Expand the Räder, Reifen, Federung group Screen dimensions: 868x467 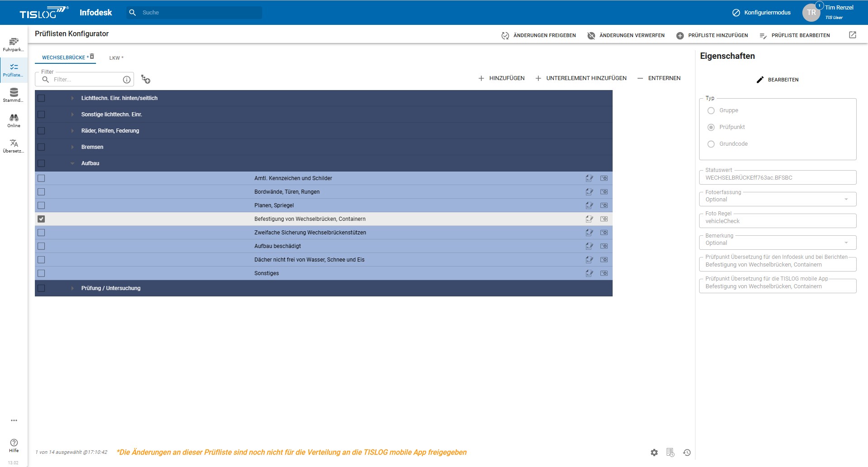72,131
